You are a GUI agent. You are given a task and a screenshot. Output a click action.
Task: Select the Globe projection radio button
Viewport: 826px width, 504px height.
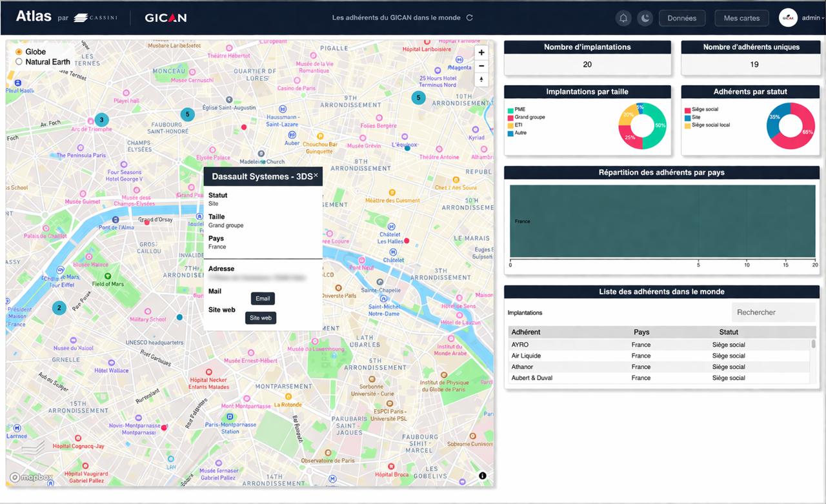click(19, 52)
